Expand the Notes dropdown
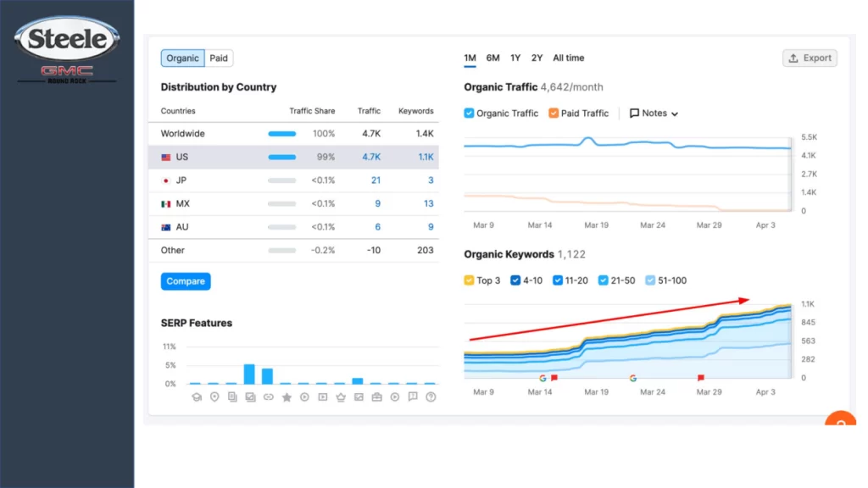The width and height of the screenshot is (868, 488). (654, 113)
